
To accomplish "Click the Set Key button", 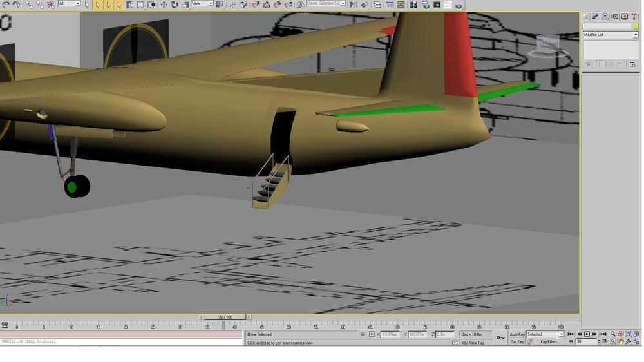I will tap(517, 342).
